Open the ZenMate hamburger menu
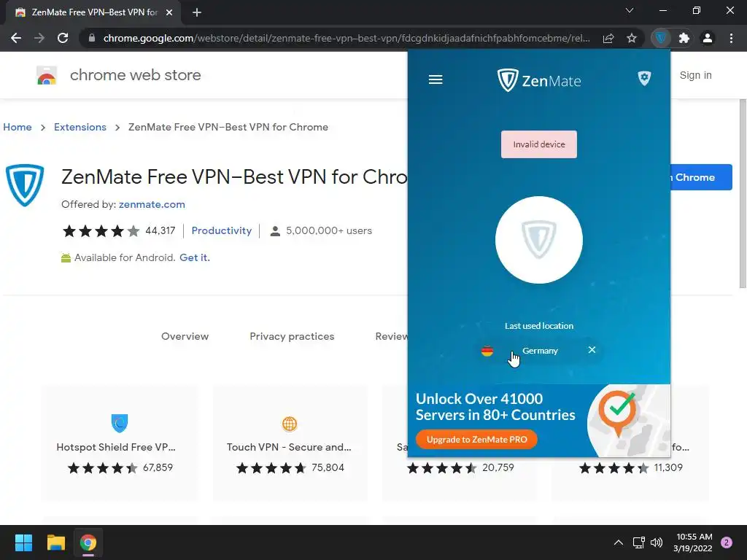Viewport: 747px width, 560px height. coord(436,79)
